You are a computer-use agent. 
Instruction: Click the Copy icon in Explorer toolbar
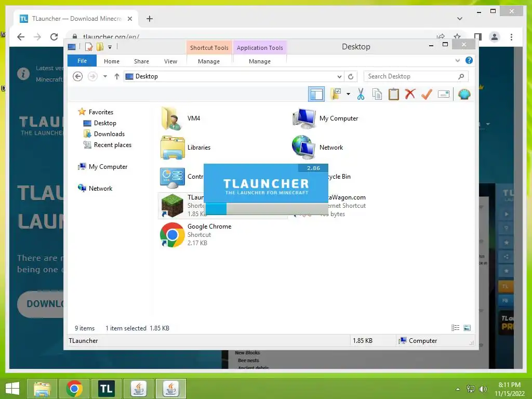pos(377,95)
